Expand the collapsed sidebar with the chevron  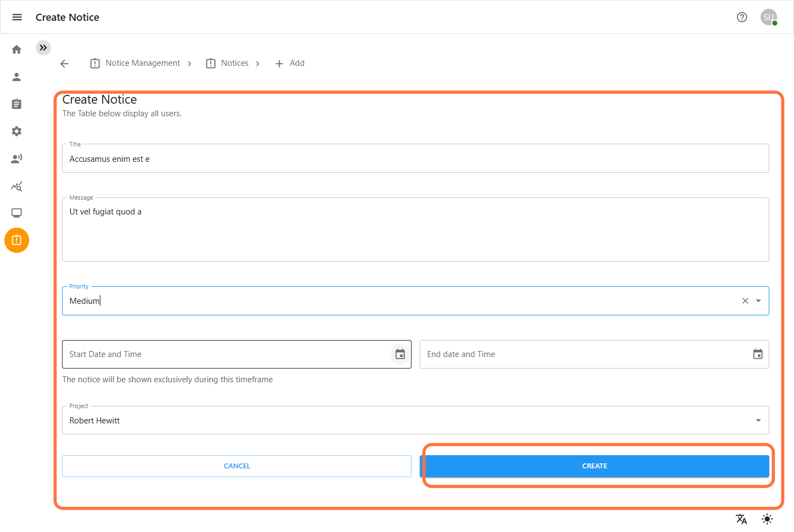coord(43,48)
